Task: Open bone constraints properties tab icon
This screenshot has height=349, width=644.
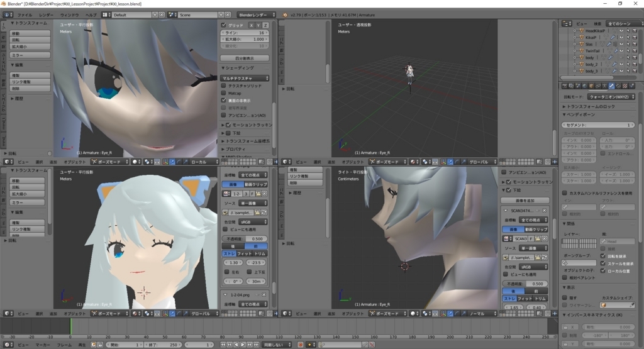Action: pos(618,86)
